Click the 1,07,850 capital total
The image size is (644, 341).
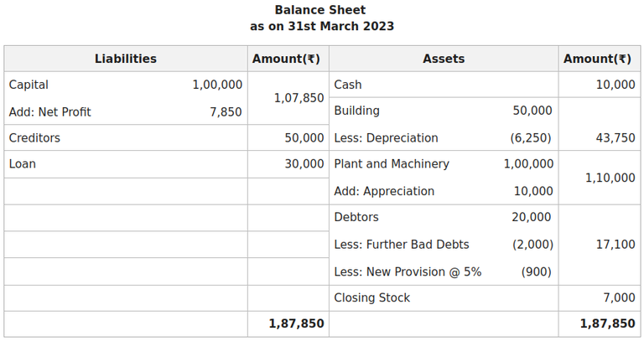click(299, 98)
